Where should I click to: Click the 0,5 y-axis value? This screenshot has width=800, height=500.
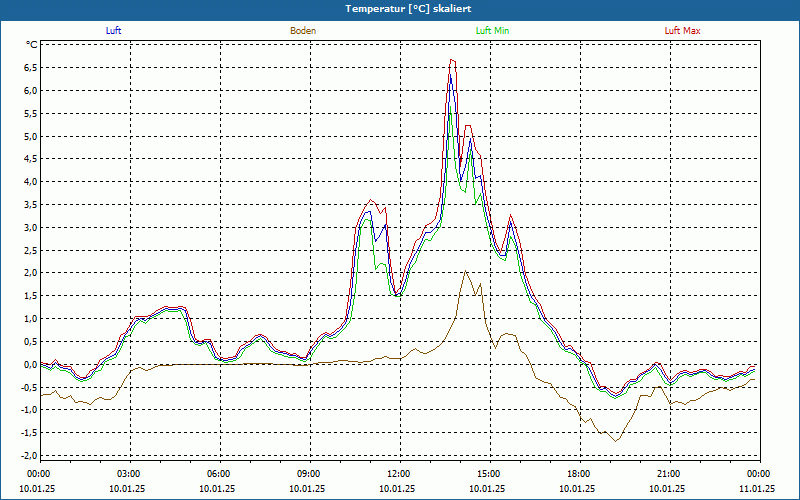(x=31, y=341)
